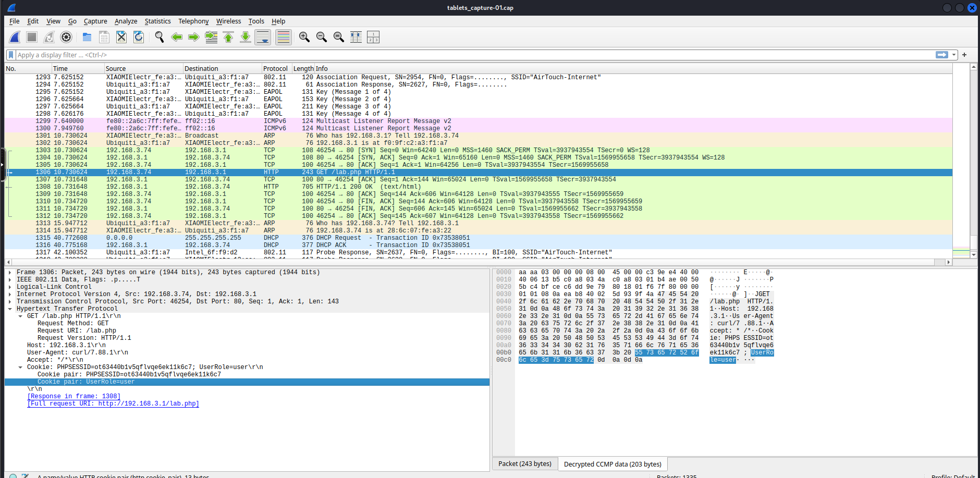The image size is (980, 478).
Task: Switch to the Decrypted CCMP data tab
Action: coord(612,464)
